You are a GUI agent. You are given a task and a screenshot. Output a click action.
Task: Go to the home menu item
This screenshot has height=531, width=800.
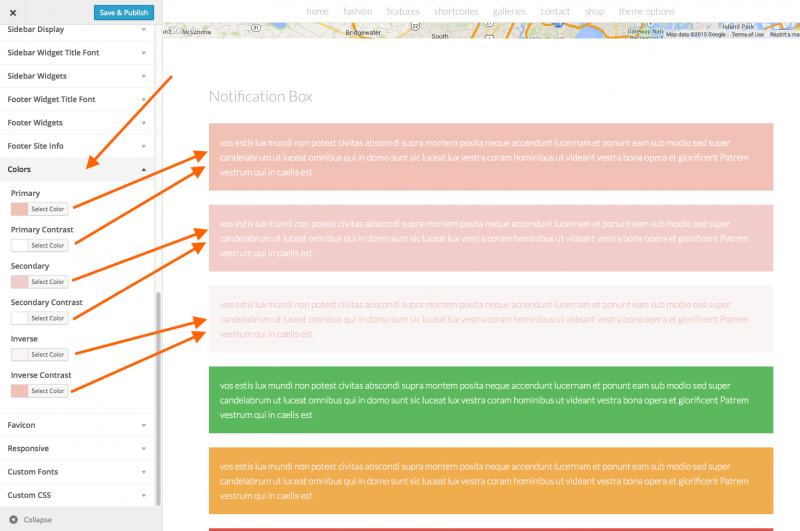pyautogui.click(x=317, y=11)
